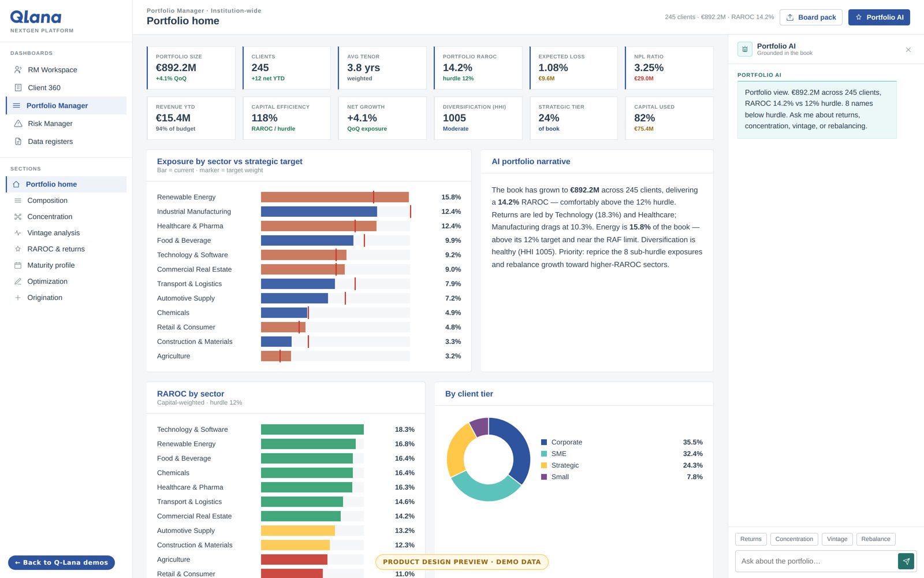The height and width of the screenshot is (578, 924).
Task: Click the Maturity profile calendar icon
Action: (x=18, y=265)
